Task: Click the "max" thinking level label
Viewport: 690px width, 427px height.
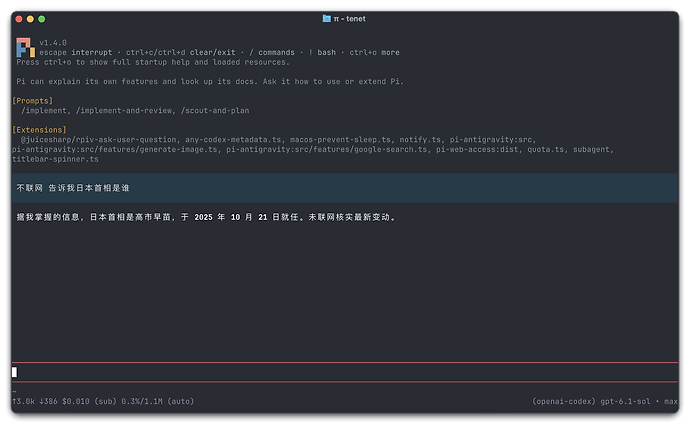Action: (x=671, y=401)
